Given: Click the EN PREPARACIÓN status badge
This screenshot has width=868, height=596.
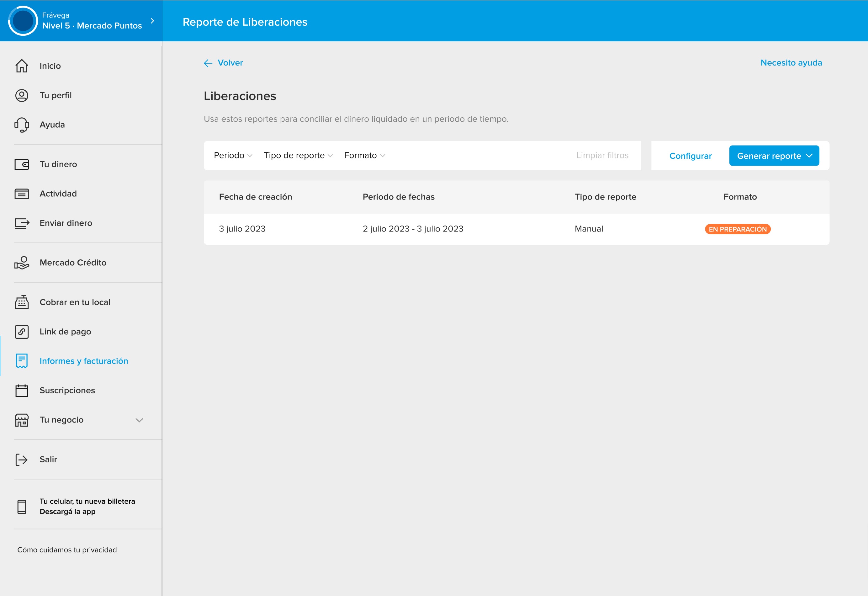Looking at the screenshot, I should [737, 229].
